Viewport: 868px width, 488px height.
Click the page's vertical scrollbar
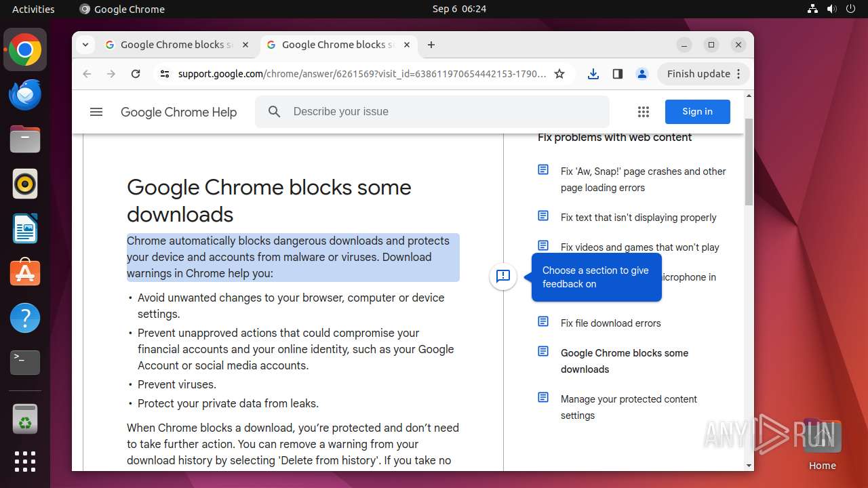pyautogui.click(x=749, y=161)
